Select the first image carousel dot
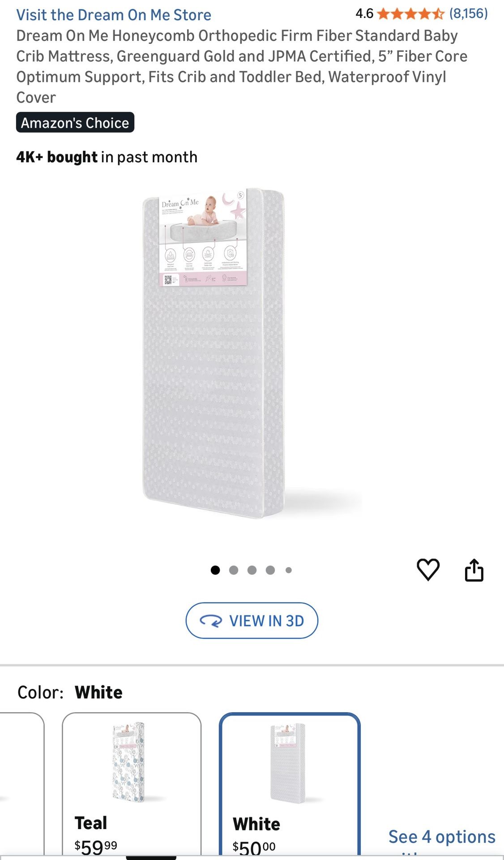Image resolution: width=504 pixels, height=860 pixels. pos(215,570)
